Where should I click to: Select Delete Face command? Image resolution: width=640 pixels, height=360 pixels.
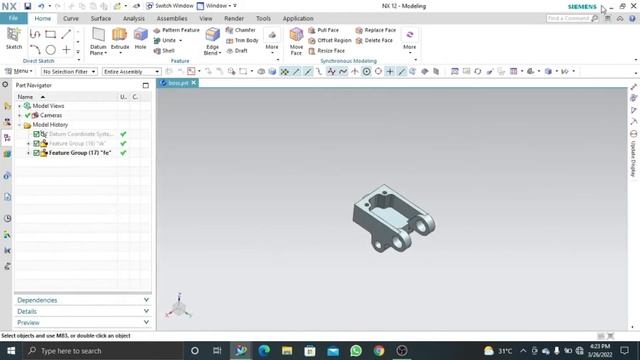pos(374,40)
